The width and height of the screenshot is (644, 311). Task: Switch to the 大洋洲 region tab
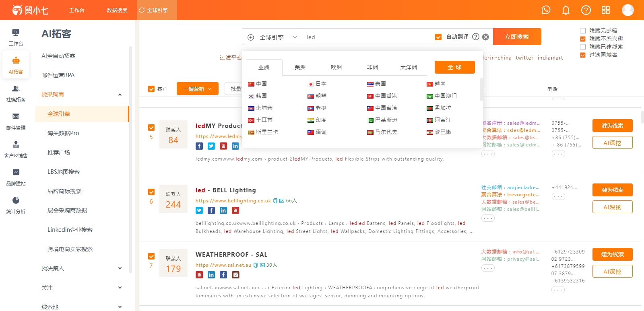(409, 67)
